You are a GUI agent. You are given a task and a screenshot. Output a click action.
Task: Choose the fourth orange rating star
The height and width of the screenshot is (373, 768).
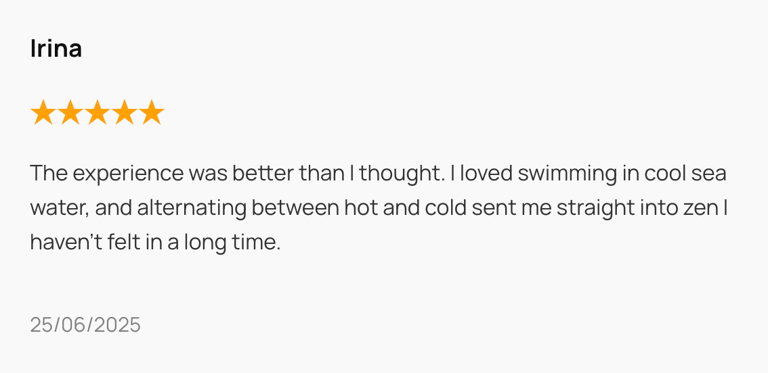(x=124, y=113)
